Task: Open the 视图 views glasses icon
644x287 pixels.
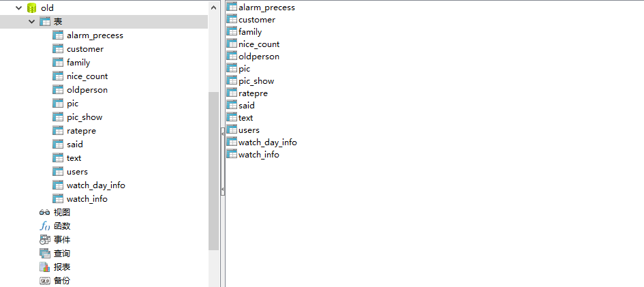Action: click(44, 212)
